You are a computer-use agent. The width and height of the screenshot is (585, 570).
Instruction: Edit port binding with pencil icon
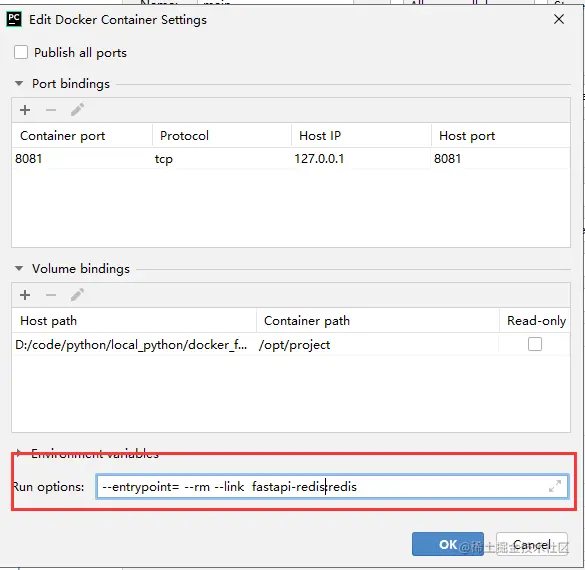coord(77,110)
